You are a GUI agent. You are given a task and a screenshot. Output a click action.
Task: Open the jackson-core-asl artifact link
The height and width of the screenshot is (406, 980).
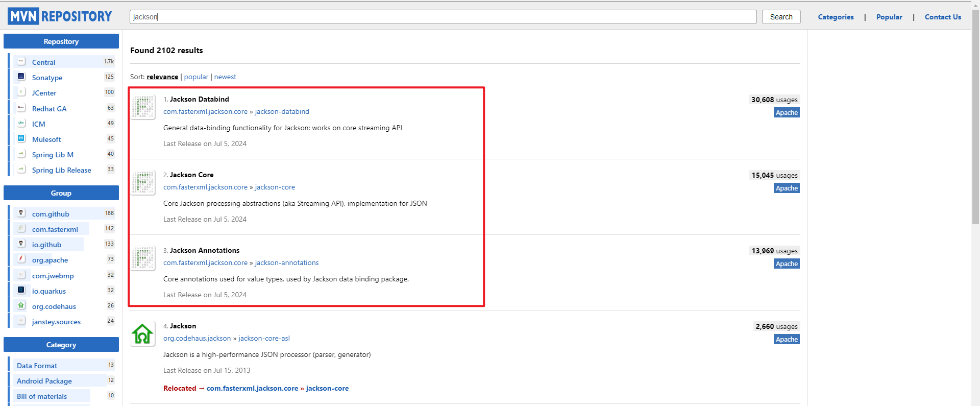tap(264, 338)
